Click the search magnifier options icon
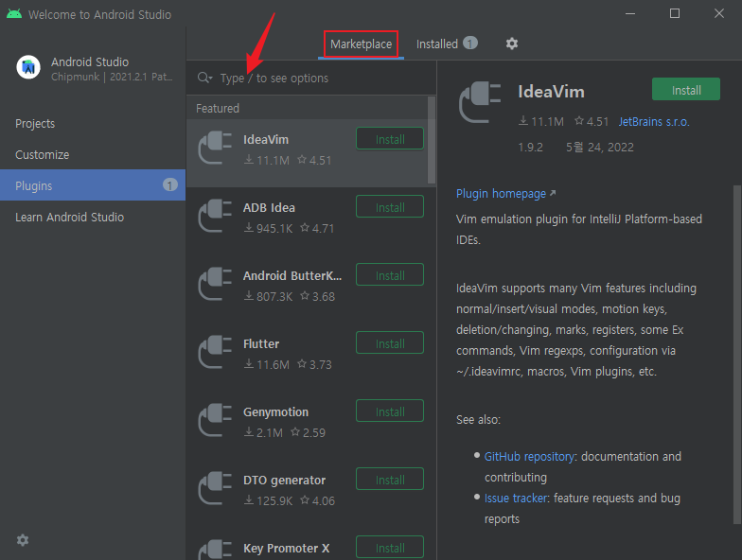 204,78
